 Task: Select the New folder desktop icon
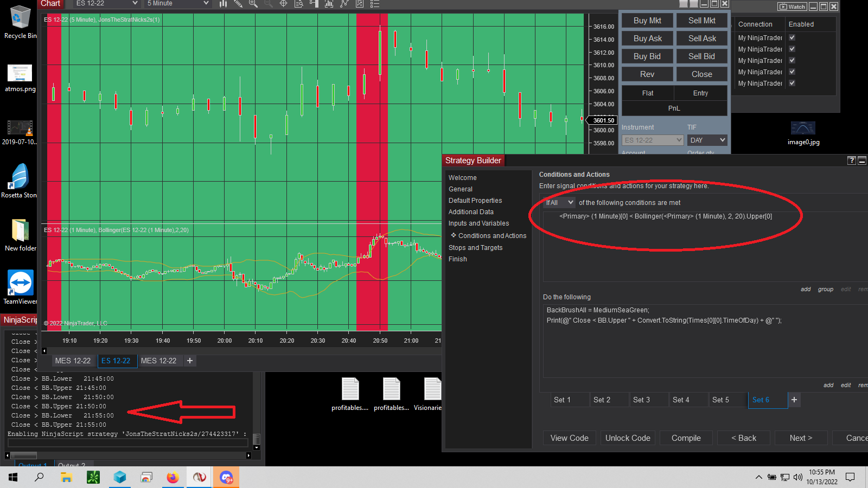pyautogui.click(x=20, y=235)
